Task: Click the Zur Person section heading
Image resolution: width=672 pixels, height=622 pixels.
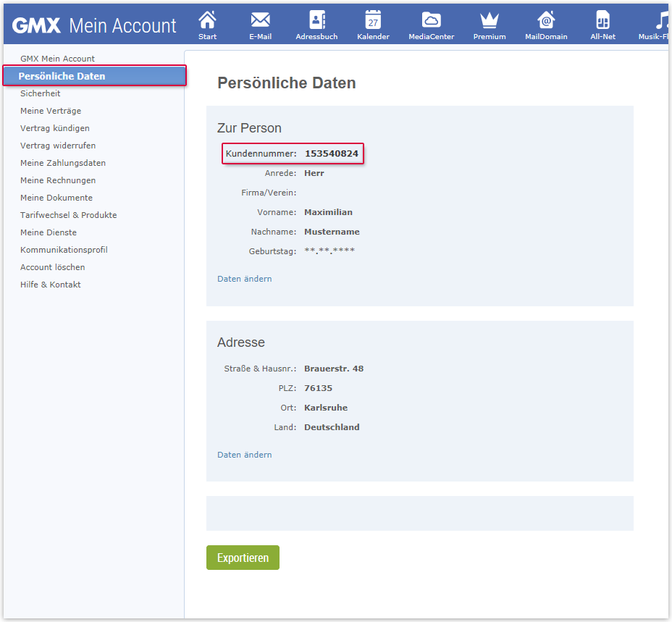Action: (249, 127)
